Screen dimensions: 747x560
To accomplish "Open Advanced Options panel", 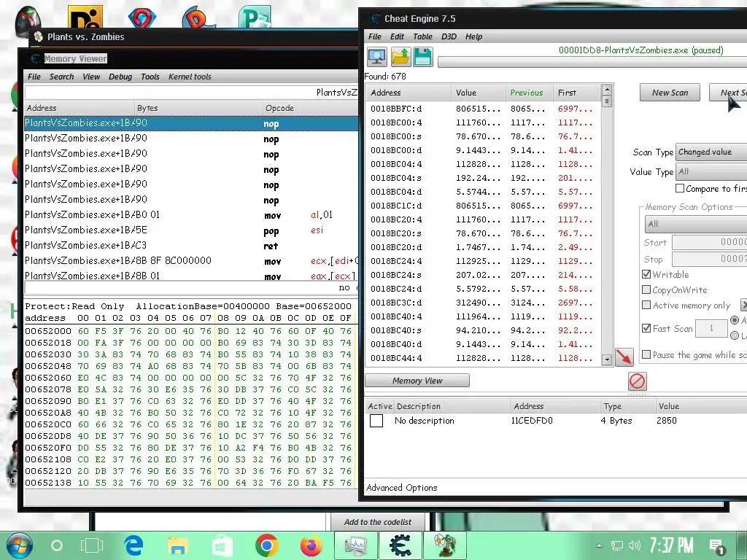I will click(402, 488).
